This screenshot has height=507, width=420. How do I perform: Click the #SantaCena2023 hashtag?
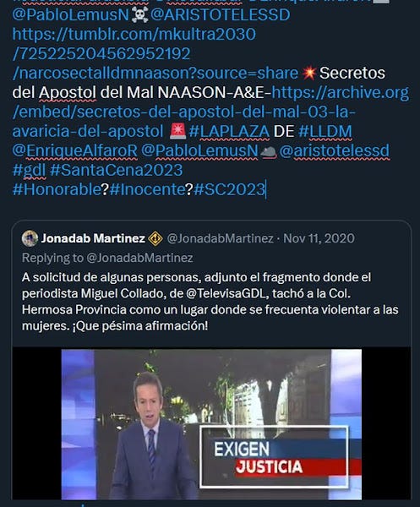tap(117, 170)
